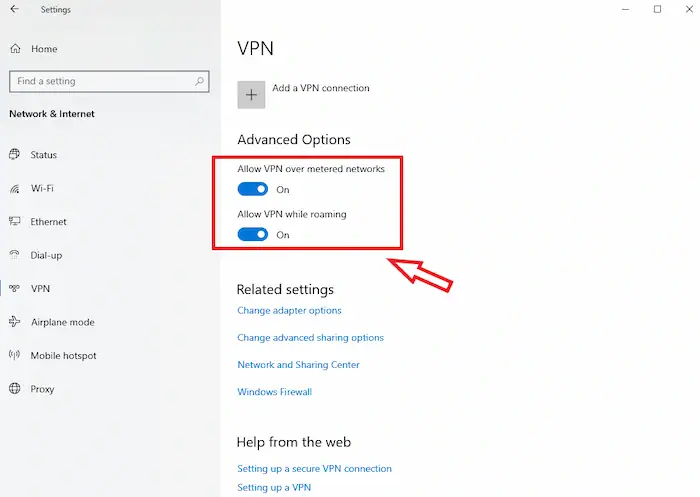
Task: Click the Airplane mode plane icon
Action: click(15, 322)
